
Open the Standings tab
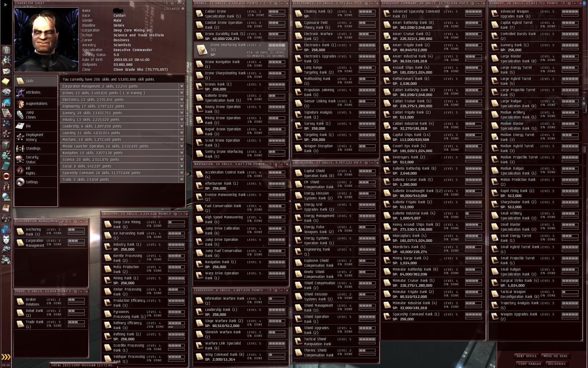point(36,148)
